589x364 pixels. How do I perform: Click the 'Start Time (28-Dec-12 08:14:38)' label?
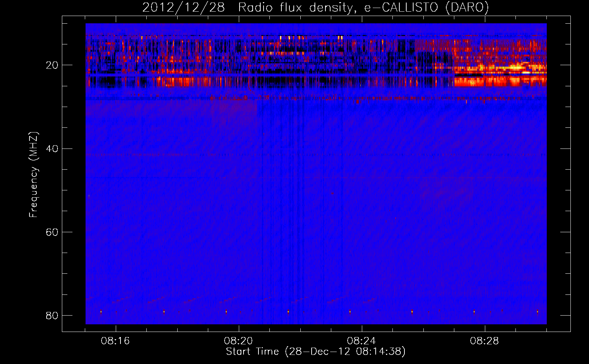(x=316, y=352)
